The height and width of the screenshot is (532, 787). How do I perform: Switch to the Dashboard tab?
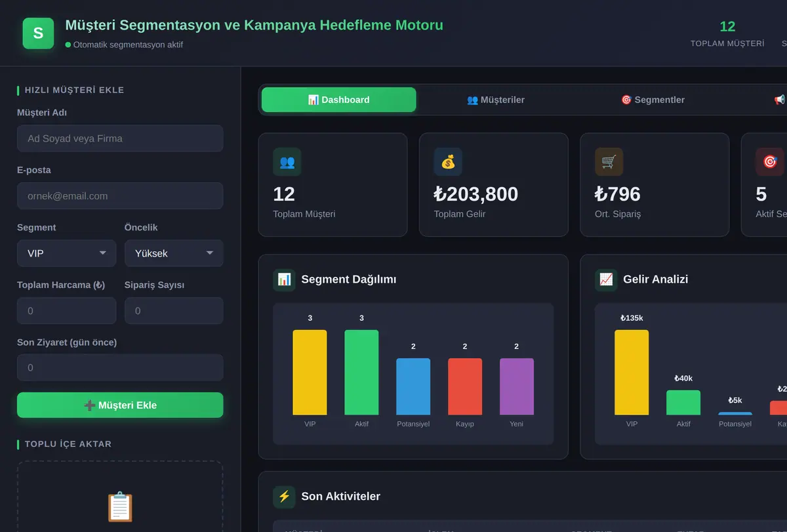click(338, 100)
